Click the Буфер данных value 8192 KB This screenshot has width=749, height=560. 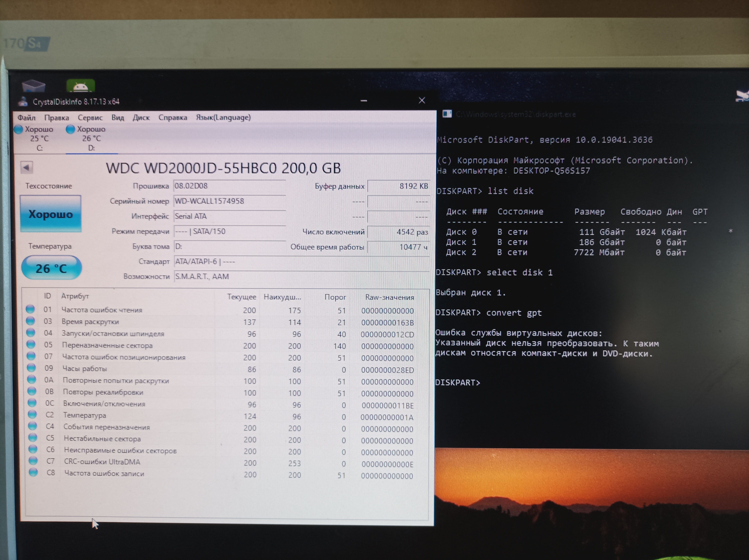pos(398,186)
